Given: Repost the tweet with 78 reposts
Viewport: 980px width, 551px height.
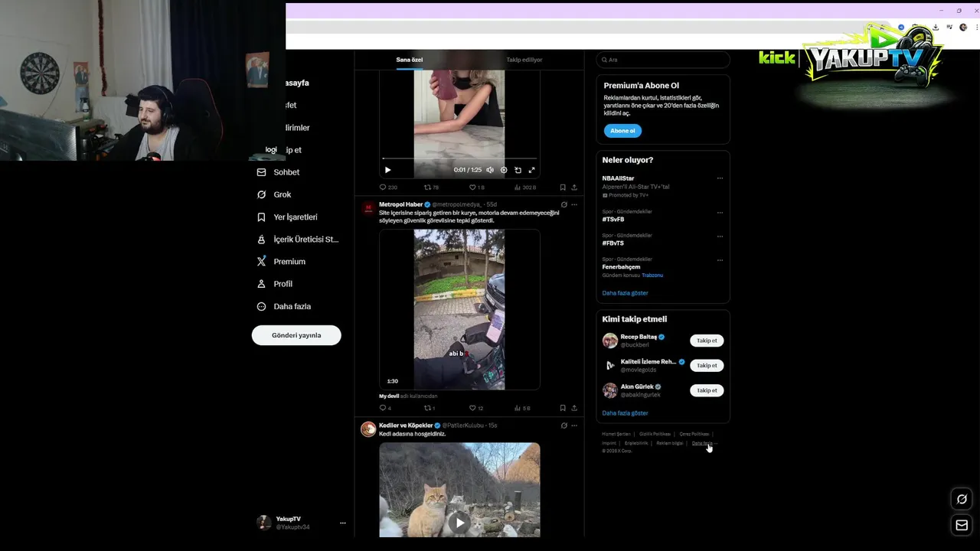Looking at the screenshot, I should point(431,187).
